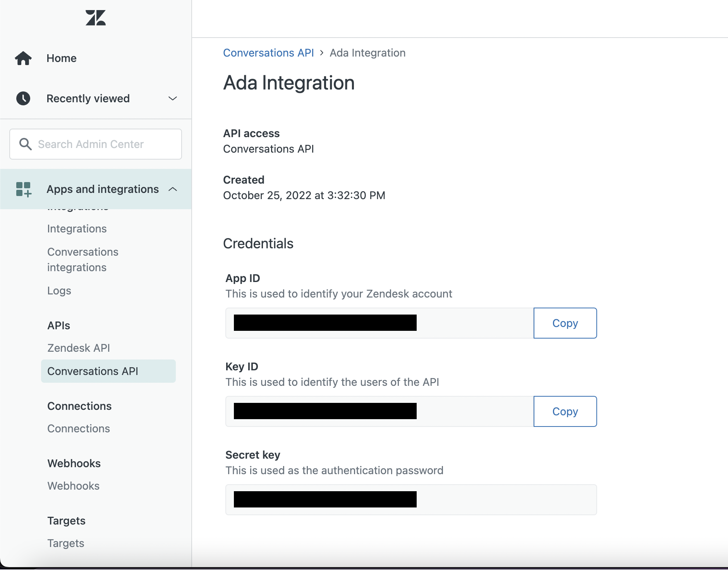Expand the Recently viewed dropdown
The height and width of the screenshot is (571, 728).
[x=173, y=98]
